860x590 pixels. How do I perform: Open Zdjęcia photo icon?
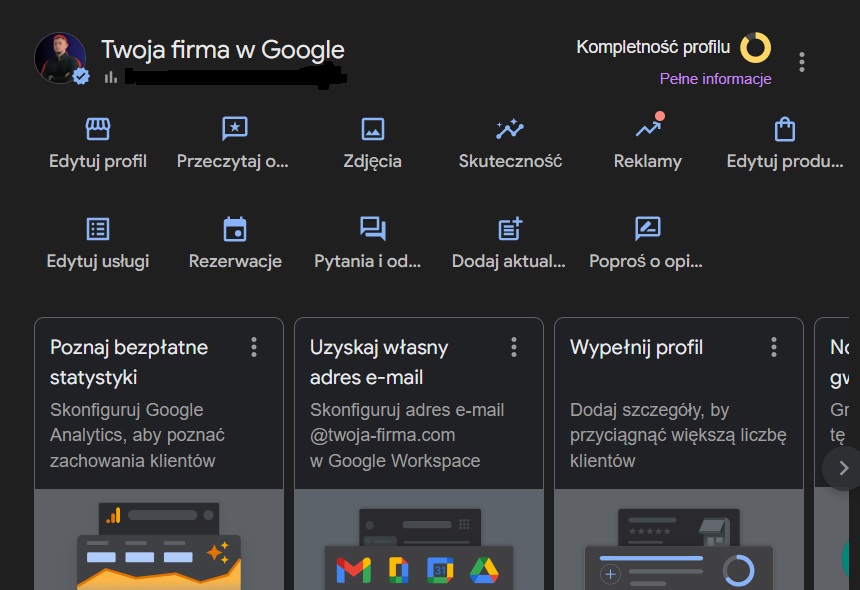(x=372, y=129)
